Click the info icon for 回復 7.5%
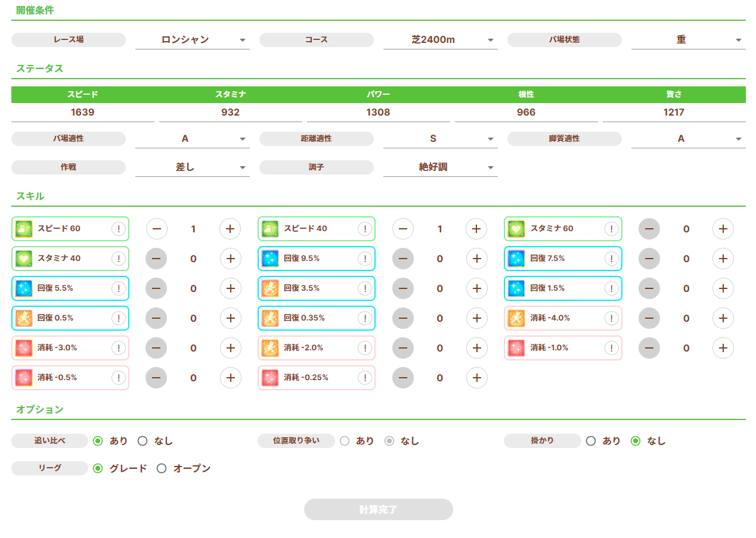This screenshot has height=538, width=756. point(611,259)
